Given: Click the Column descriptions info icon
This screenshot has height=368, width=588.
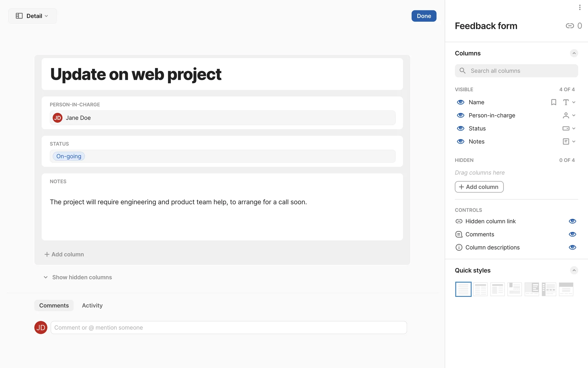Looking at the screenshot, I should 459,247.
